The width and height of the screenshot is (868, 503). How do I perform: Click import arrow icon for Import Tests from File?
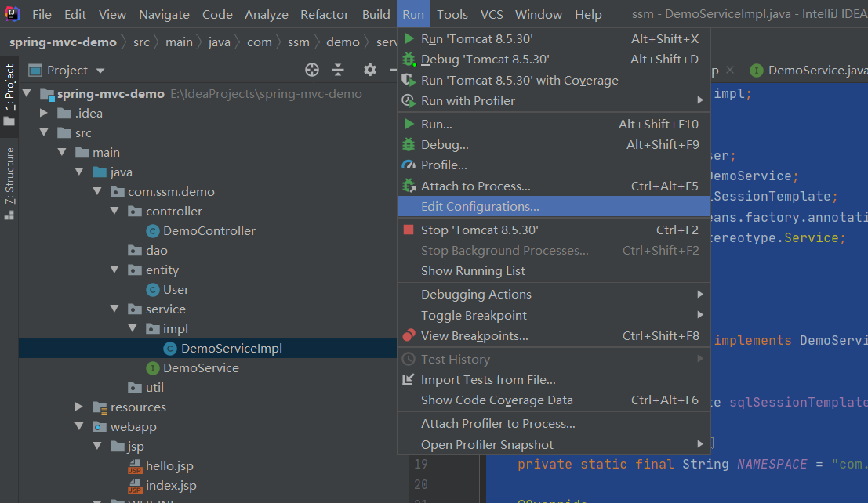tap(409, 380)
